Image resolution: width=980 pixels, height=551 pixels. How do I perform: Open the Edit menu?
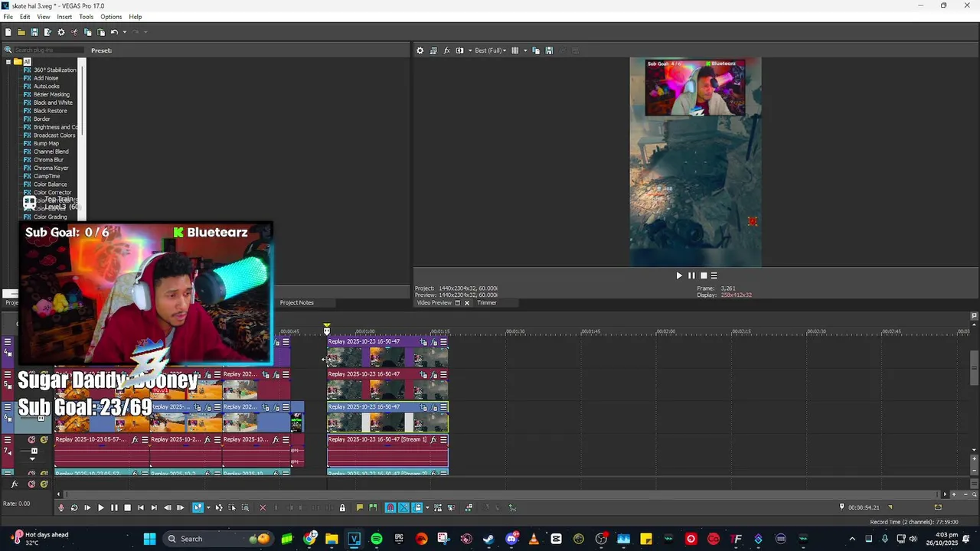click(x=25, y=17)
